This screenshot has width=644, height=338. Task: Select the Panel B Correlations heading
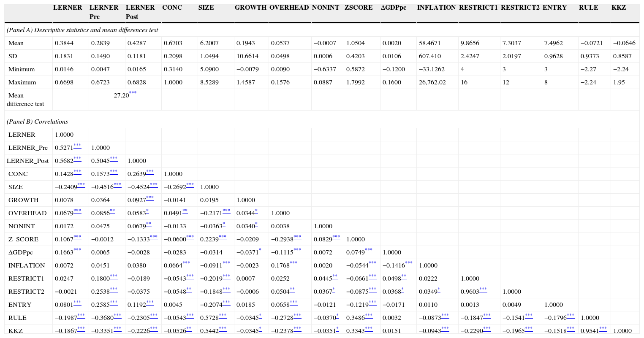tap(37, 122)
